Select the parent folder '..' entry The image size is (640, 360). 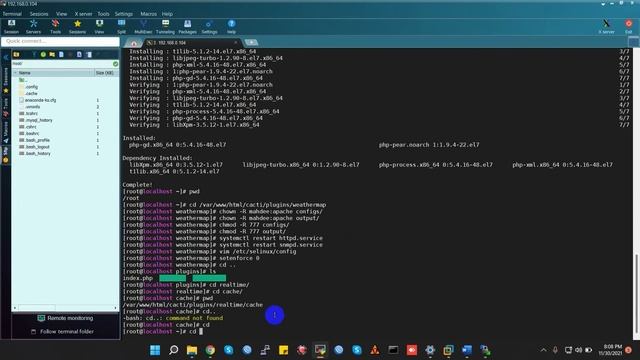pos(23,80)
